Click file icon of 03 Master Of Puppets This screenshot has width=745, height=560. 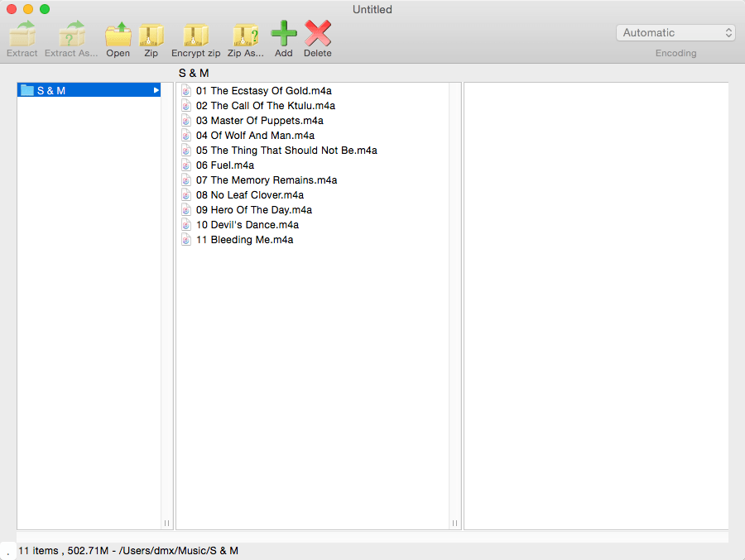[x=186, y=121]
